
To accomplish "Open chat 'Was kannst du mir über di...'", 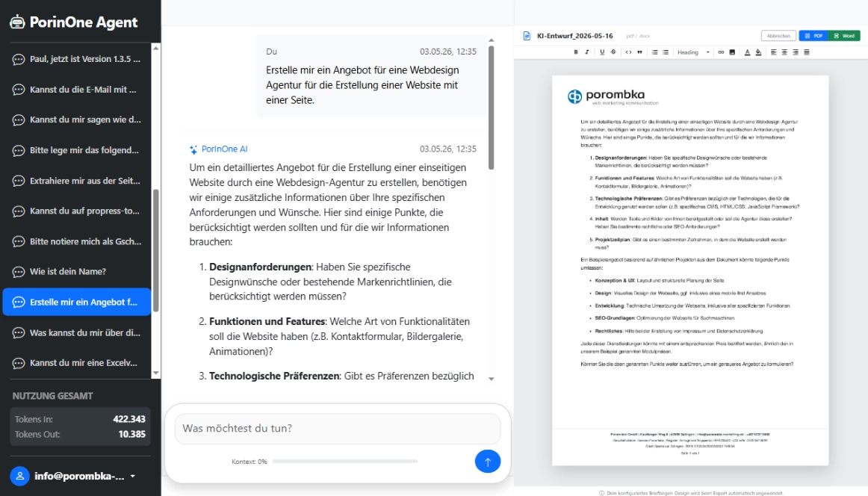I will click(x=77, y=332).
